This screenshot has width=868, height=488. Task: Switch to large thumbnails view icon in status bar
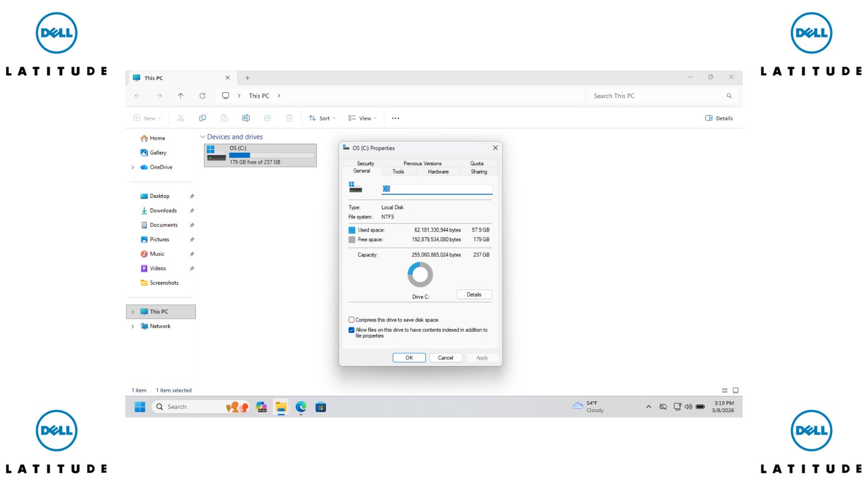click(736, 390)
